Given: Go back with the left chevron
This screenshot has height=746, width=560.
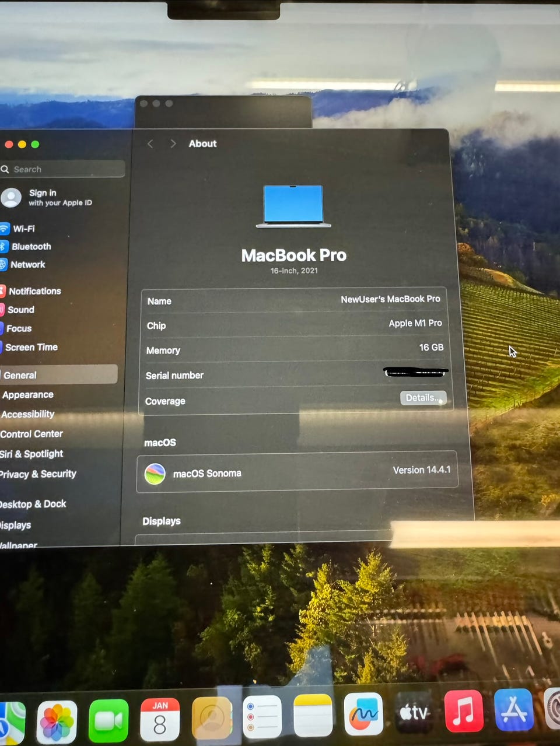Looking at the screenshot, I should pyautogui.click(x=150, y=143).
